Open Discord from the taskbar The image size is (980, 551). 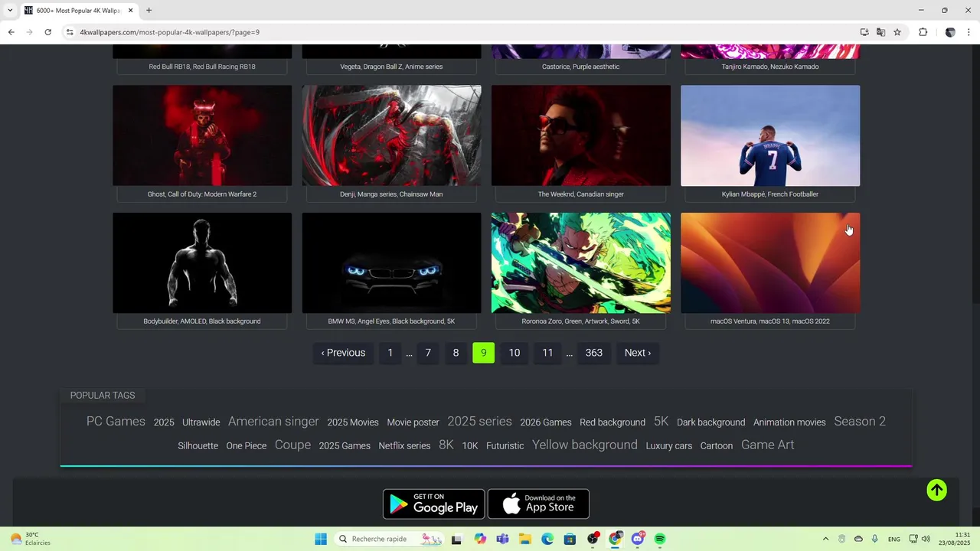click(638, 539)
